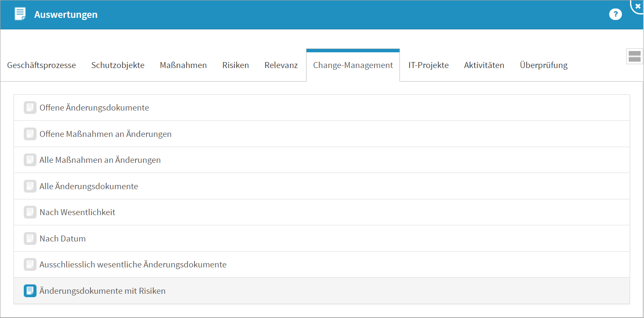Image resolution: width=644 pixels, height=318 pixels.
Task: Click the icon next to Alle Änderungsdokumente
Action: click(x=30, y=186)
